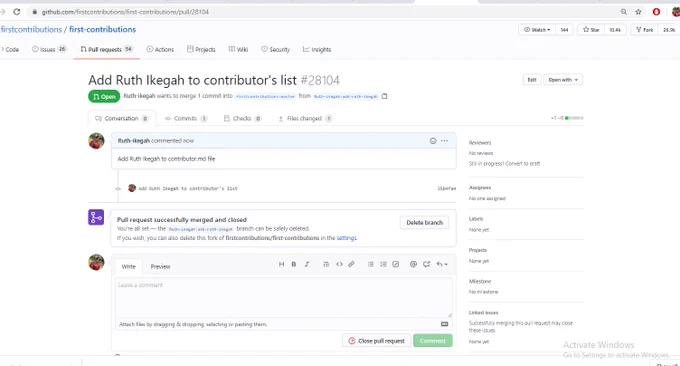Select the Write tab in editor

click(x=128, y=266)
